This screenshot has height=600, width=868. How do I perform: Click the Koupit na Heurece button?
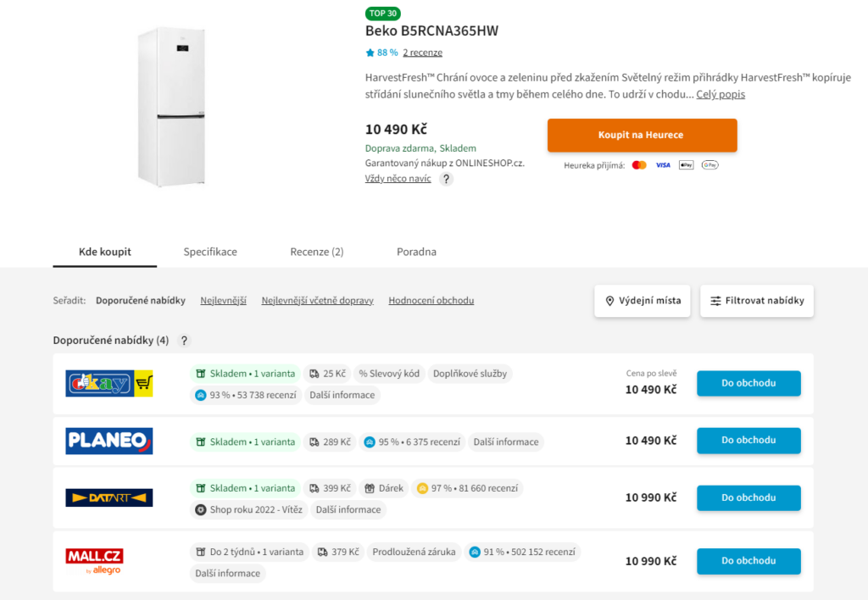pyautogui.click(x=643, y=135)
